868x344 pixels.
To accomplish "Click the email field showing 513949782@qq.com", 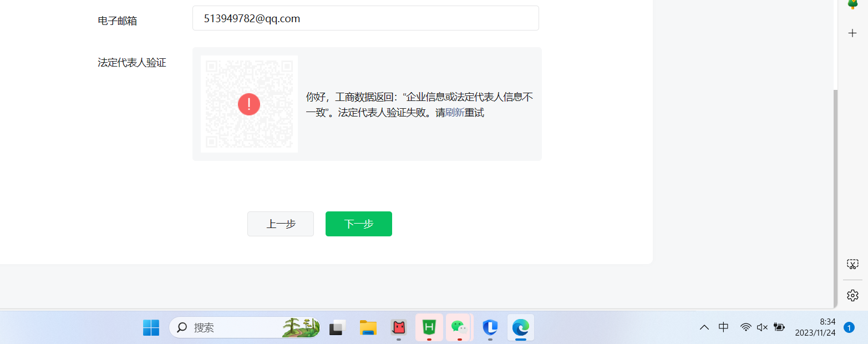I will tap(366, 18).
